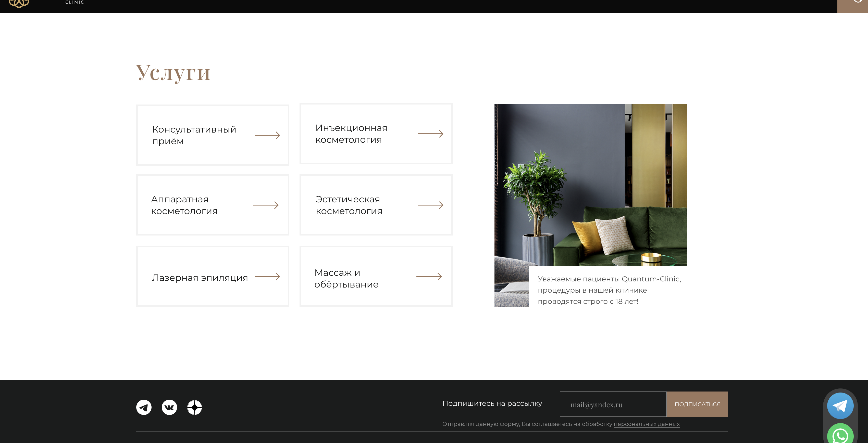Open the персональных данных link

[x=647, y=424]
